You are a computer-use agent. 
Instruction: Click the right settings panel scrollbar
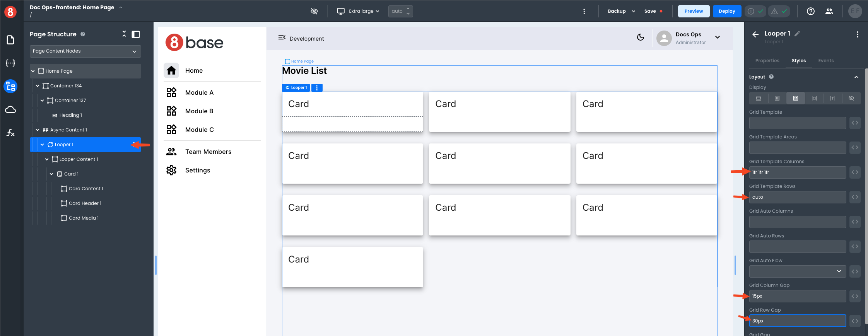pyautogui.click(x=866, y=193)
